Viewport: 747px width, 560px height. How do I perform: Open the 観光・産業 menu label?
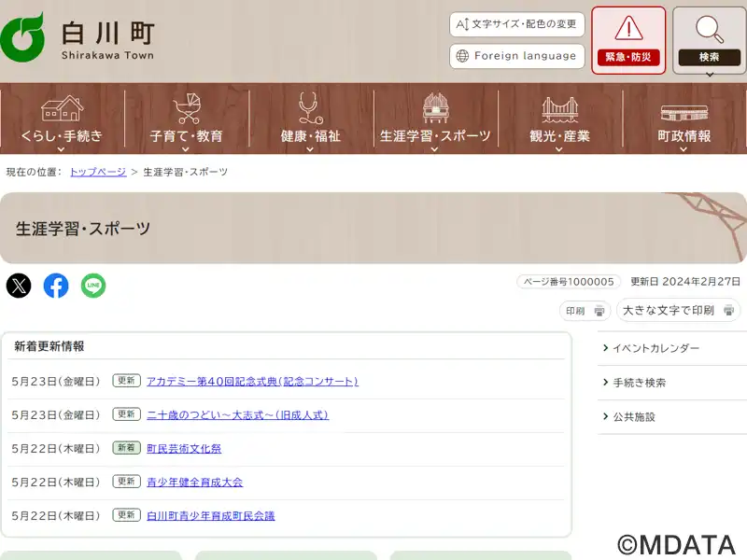559,136
